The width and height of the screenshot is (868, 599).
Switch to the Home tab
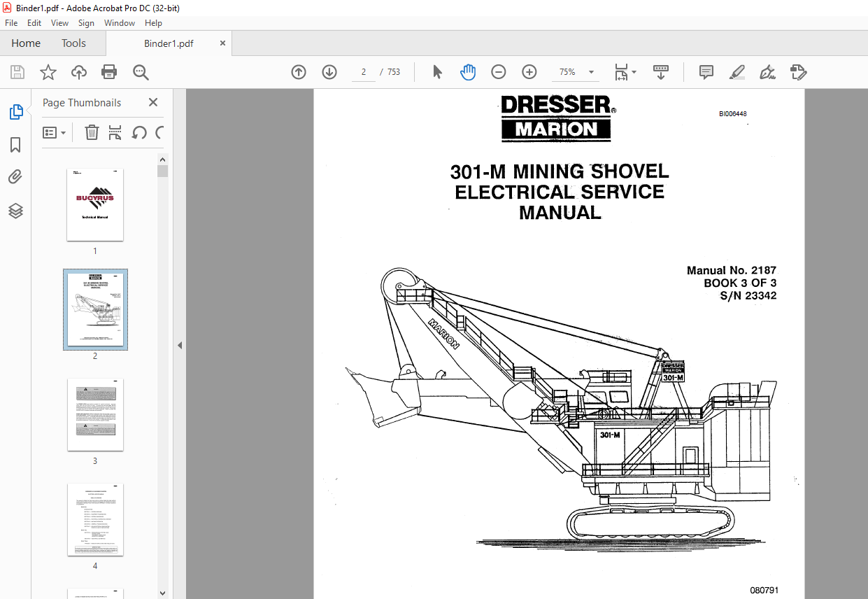coord(26,43)
